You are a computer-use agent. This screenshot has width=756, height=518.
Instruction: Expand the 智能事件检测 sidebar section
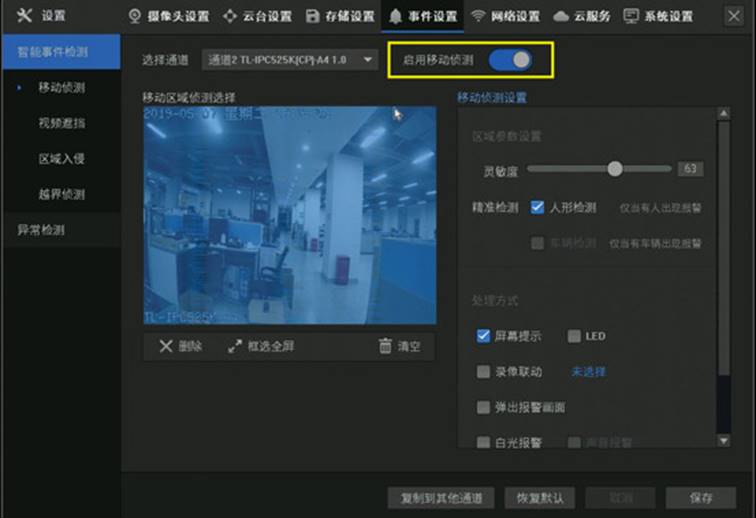coord(58,51)
